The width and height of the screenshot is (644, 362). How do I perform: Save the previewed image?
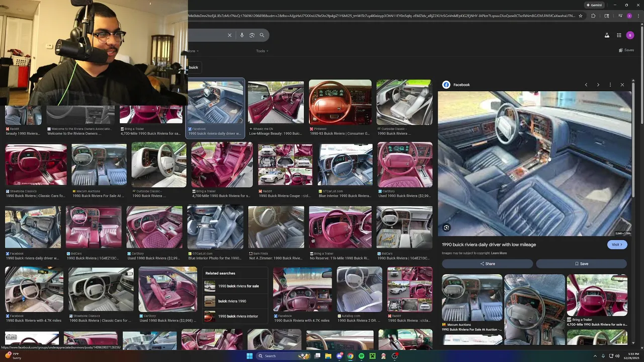581,263
